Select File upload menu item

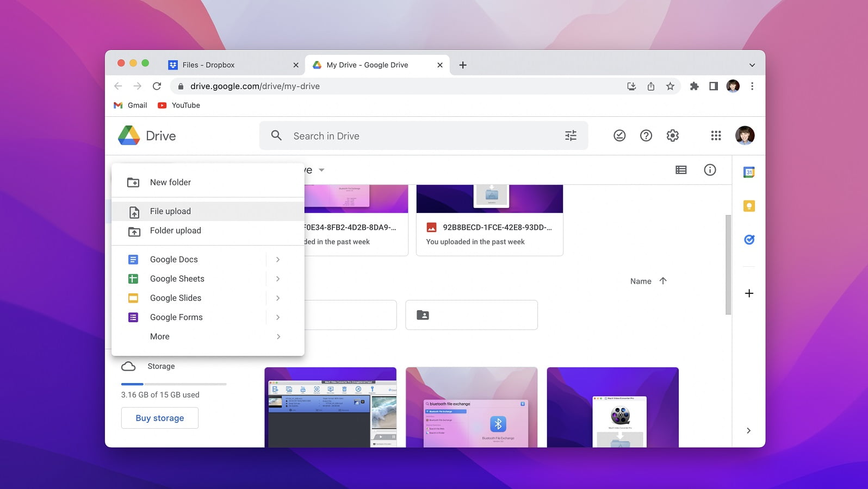(x=208, y=211)
